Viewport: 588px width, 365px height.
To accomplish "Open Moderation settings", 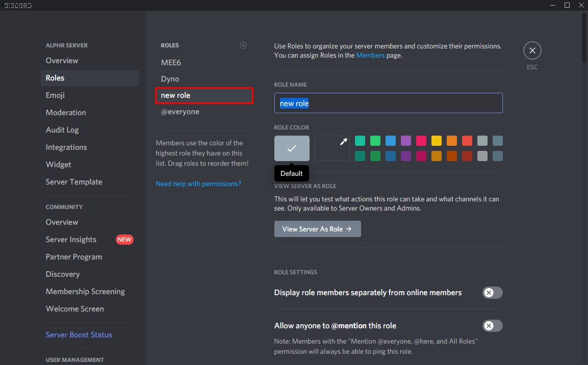I will click(x=90, y=113).
